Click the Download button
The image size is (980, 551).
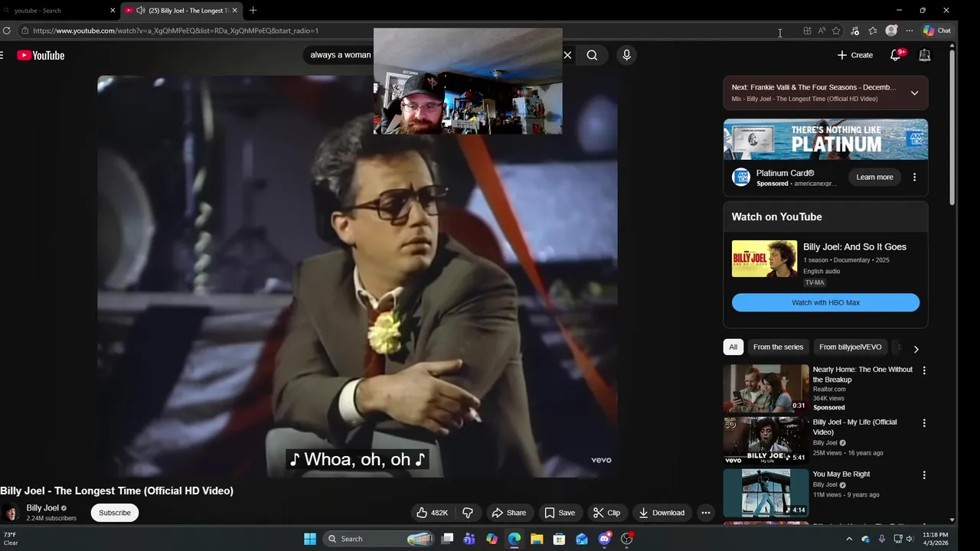point(661,513)
